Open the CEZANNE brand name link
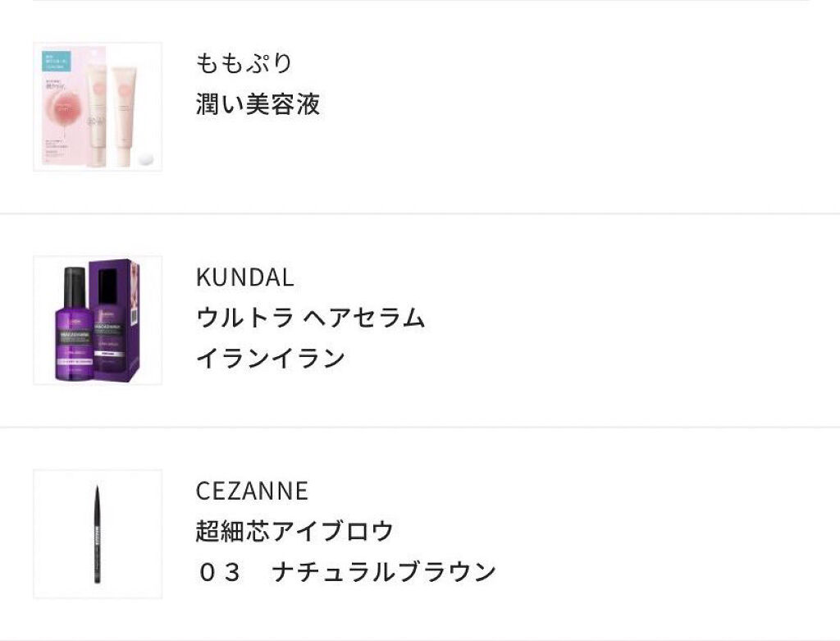 pyautogui.click(x=252, y=491)
